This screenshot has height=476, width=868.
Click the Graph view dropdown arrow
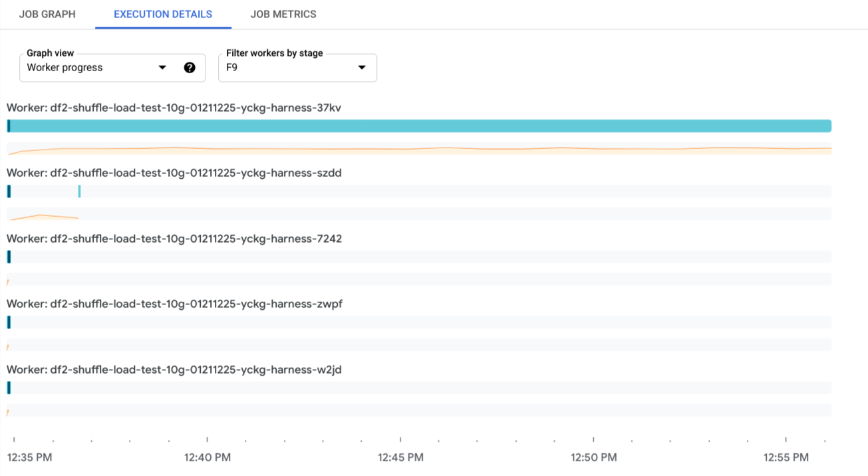coord(162,67)
